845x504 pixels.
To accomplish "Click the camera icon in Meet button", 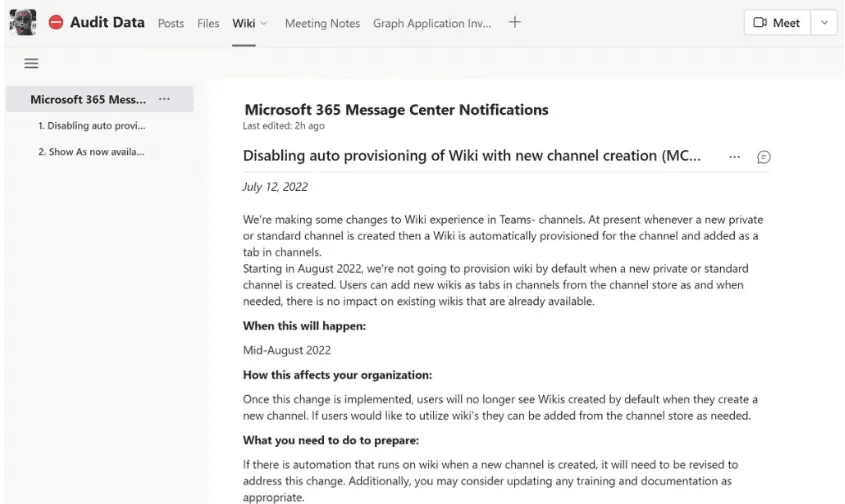I will (760, 23).
